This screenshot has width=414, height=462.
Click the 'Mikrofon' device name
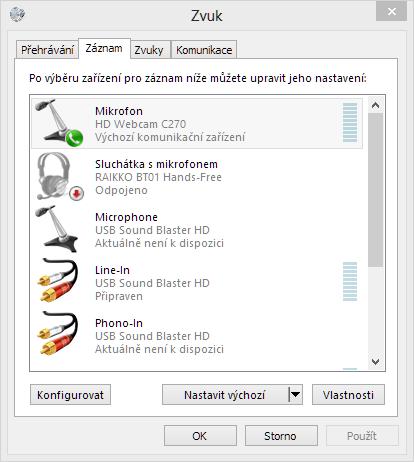(119, 111)
